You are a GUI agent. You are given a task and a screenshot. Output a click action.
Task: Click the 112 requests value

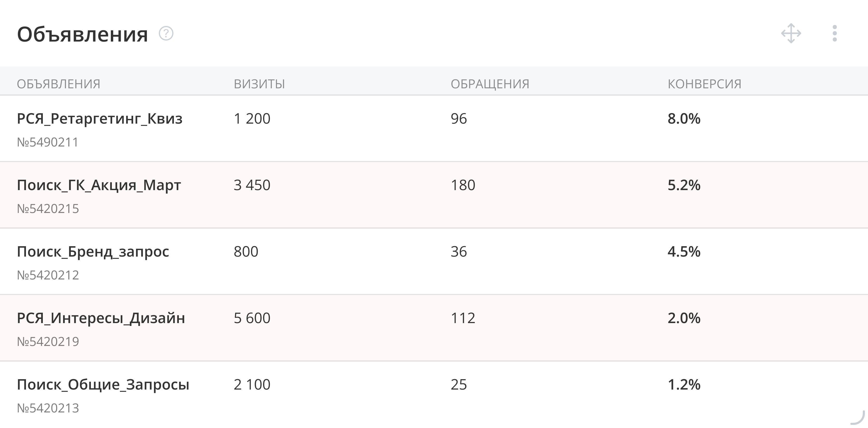[463, 318]
